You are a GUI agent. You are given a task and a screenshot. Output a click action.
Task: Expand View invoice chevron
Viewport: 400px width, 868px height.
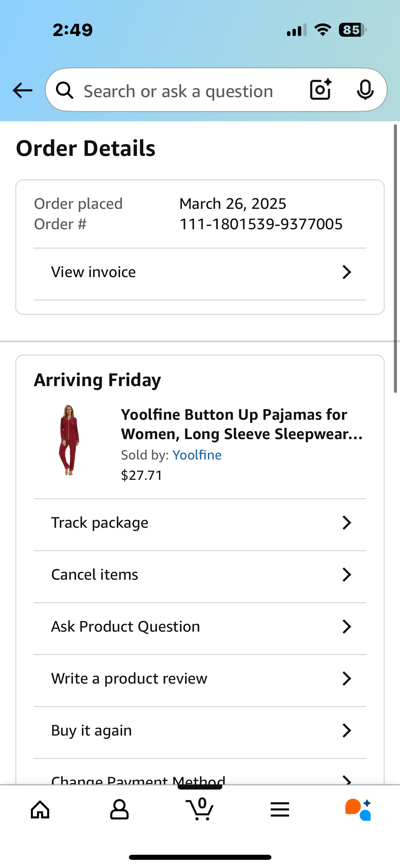(x=346, y=272)
